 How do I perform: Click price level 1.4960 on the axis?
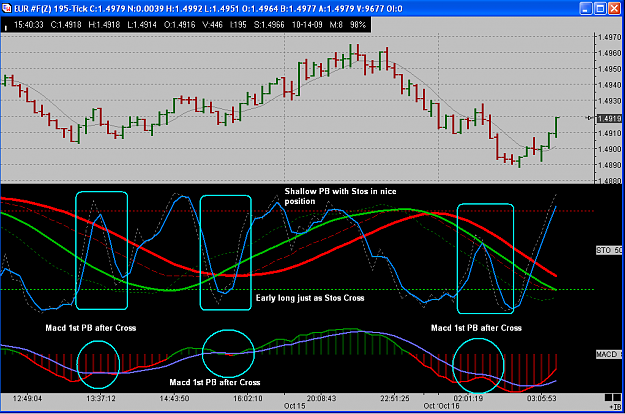(609, 53)
